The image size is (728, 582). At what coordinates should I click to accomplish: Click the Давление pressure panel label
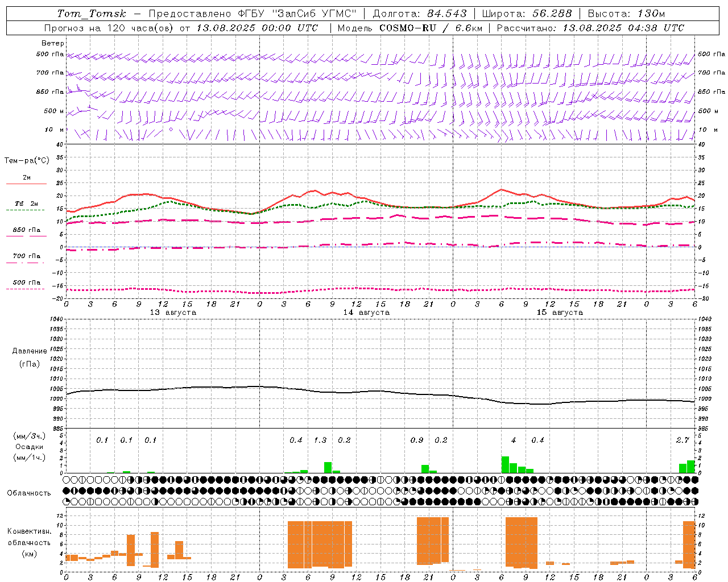[x=30, y=351]
